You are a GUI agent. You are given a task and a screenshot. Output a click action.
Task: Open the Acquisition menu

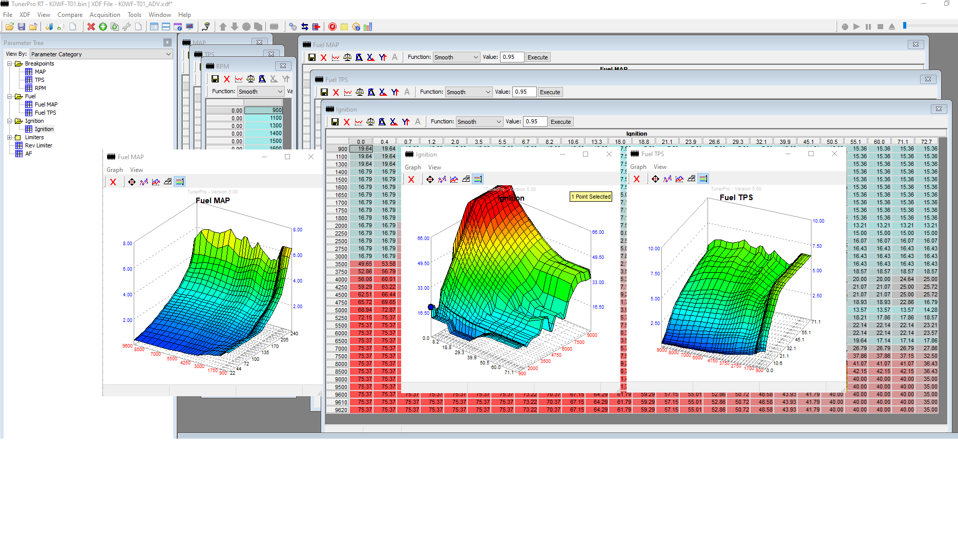[105, 15]
